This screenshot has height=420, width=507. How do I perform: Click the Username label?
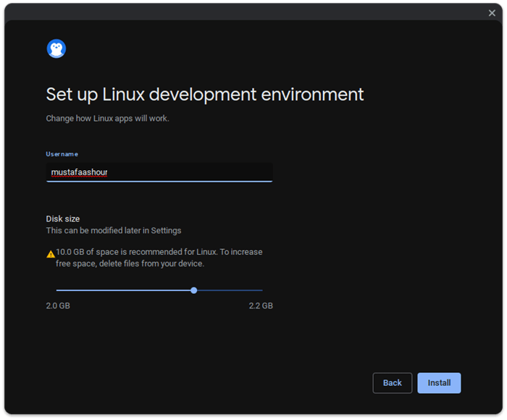click(62, 154)
